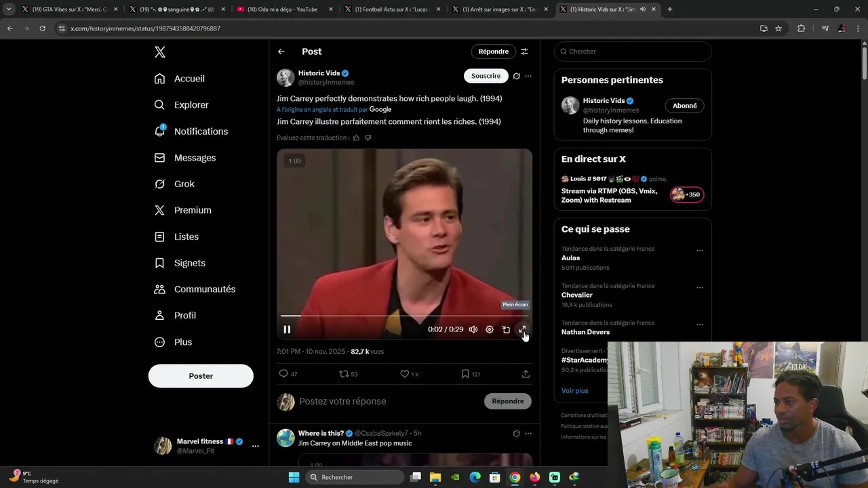
Task: Open Chrome tab search dropdown arrow
Action: pos(9,9)
